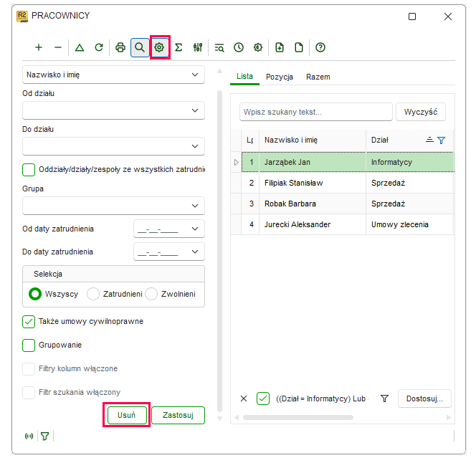Image resolution: width=476 pixels, height=468 pixels.
Task: Click the blank document icon
Action: point(299,47)
